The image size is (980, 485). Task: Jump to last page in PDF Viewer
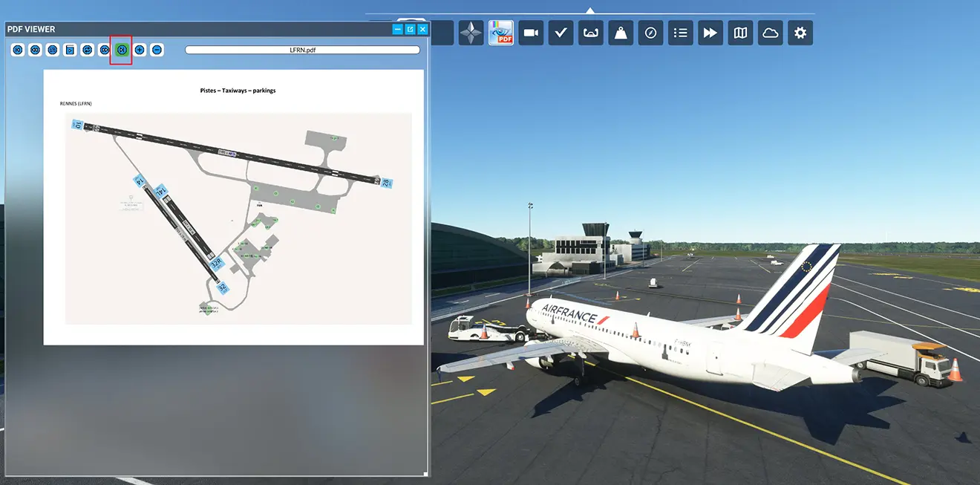coord(122,50)
